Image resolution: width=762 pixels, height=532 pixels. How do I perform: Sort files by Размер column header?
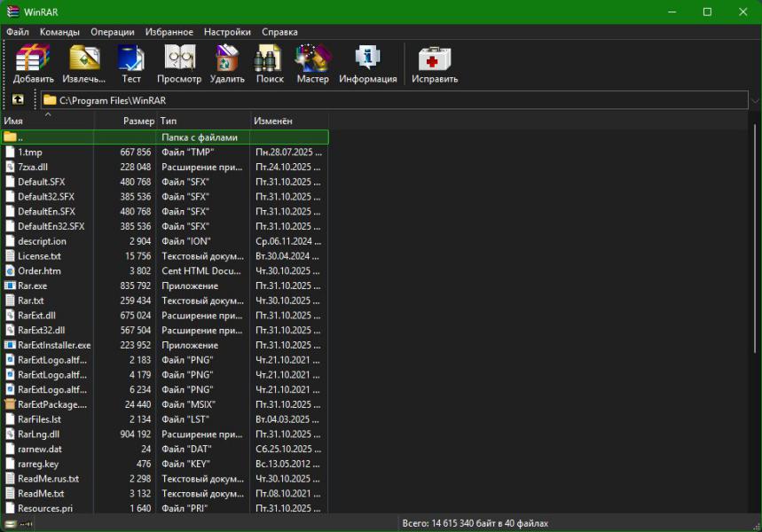(138, 121)
